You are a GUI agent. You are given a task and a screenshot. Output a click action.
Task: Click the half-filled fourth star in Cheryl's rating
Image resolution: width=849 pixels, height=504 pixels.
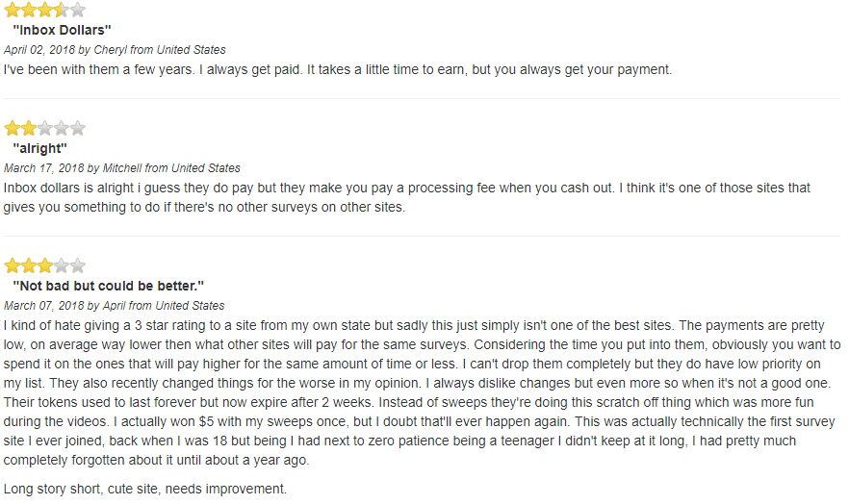pyautogui.click(x=62, y=10)
